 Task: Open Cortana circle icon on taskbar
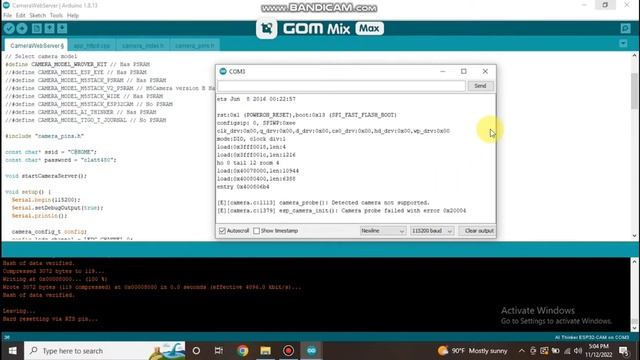(x=196, y=351)
